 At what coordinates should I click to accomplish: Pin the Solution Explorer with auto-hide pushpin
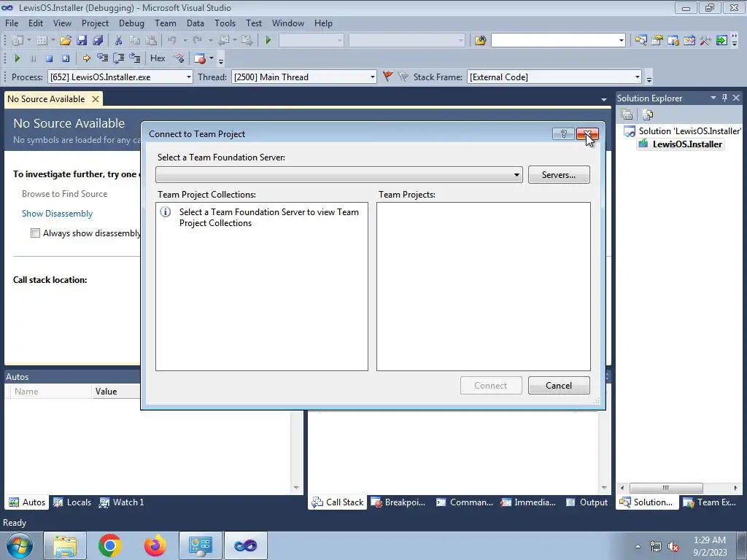(724, 98)
